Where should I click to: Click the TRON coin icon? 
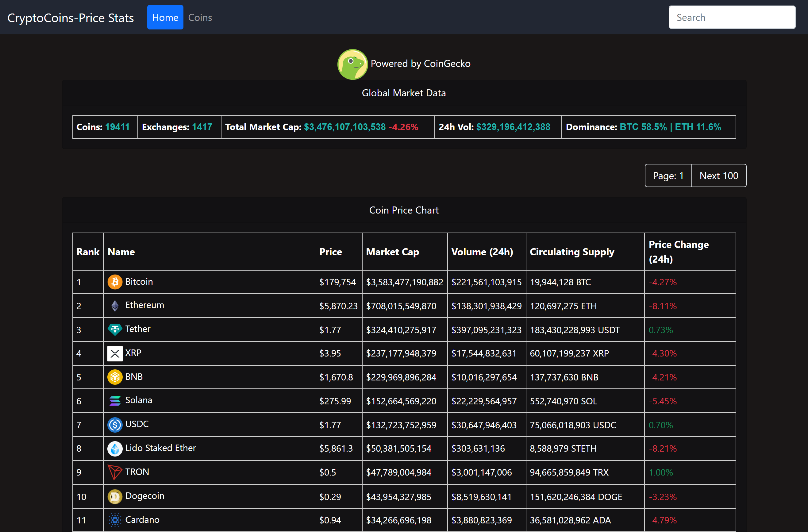click(x=115, y=472)
